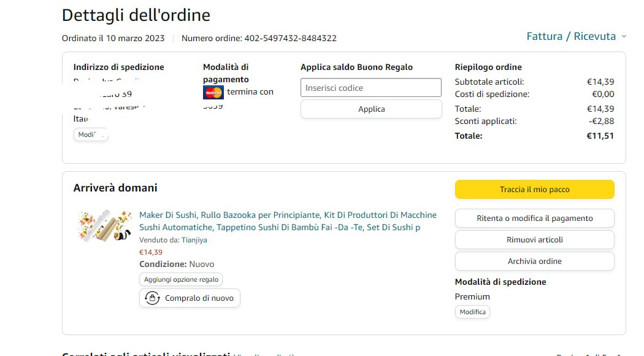Edit shipping method with Modifica under Premium
The height and width of the screenshot is (356, 644).
(472, 312)
